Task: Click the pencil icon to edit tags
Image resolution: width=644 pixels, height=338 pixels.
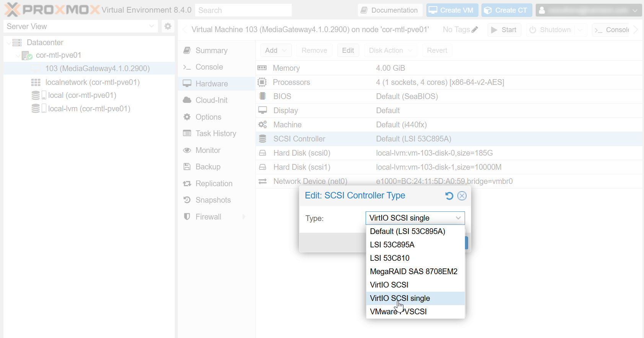Action: pyautogui.click(x=475, y=29)
